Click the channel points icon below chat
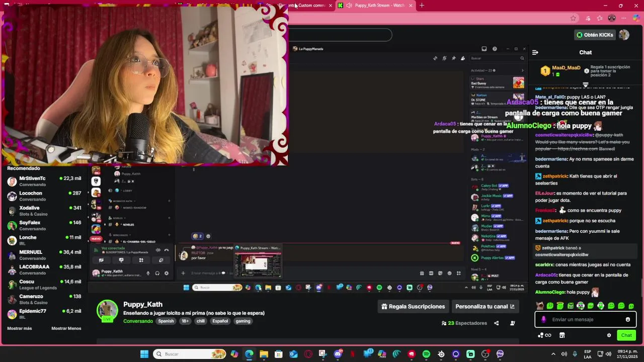The height and width of the screenshot is (362, 644). (x=544, y=335)
